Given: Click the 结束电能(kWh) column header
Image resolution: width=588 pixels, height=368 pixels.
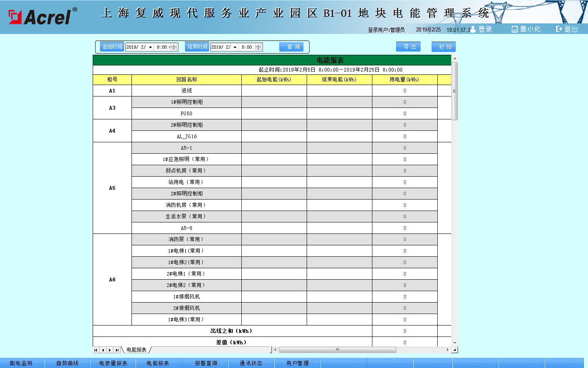Looking at the screenshot, I should [x=339, y=80].
